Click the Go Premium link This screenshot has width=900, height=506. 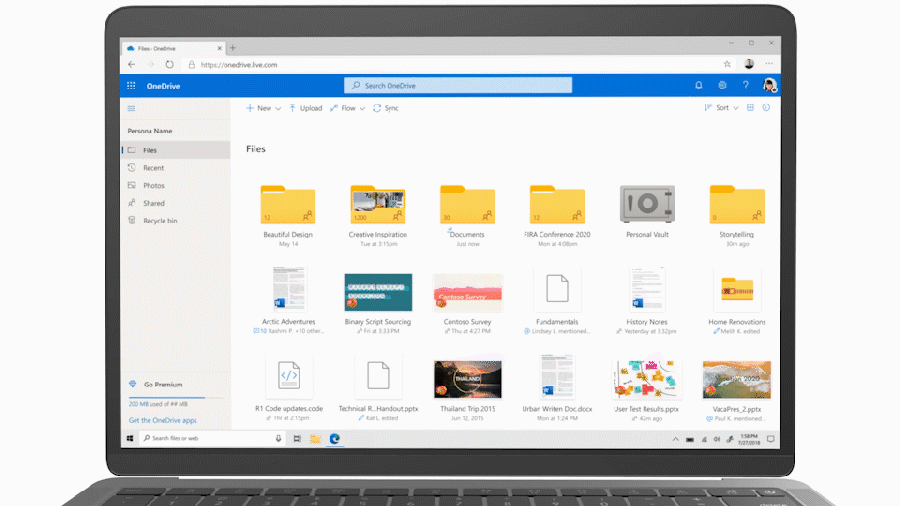click(x=162, y=384)
